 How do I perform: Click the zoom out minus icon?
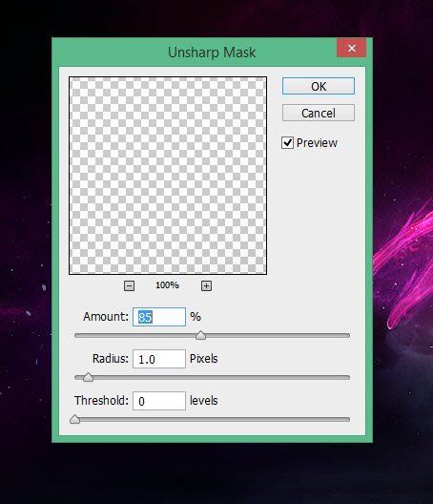pyautogui.click(x=129, y=285)
